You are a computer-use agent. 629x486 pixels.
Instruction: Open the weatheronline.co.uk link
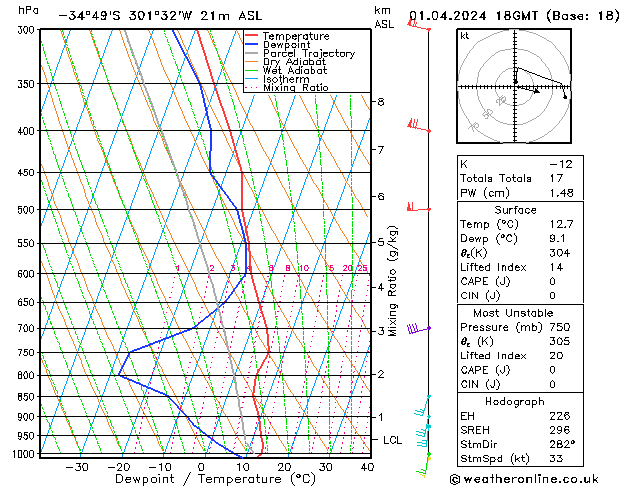tap(524, 478)
